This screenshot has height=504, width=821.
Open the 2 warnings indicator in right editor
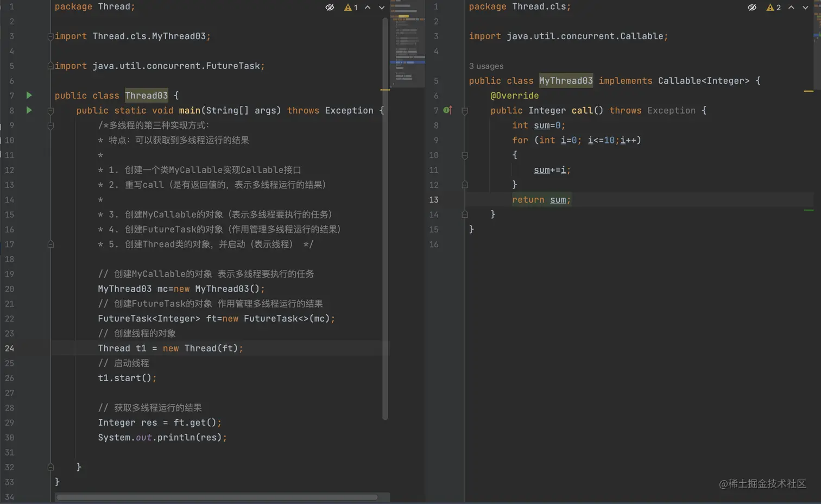point(773,7)
